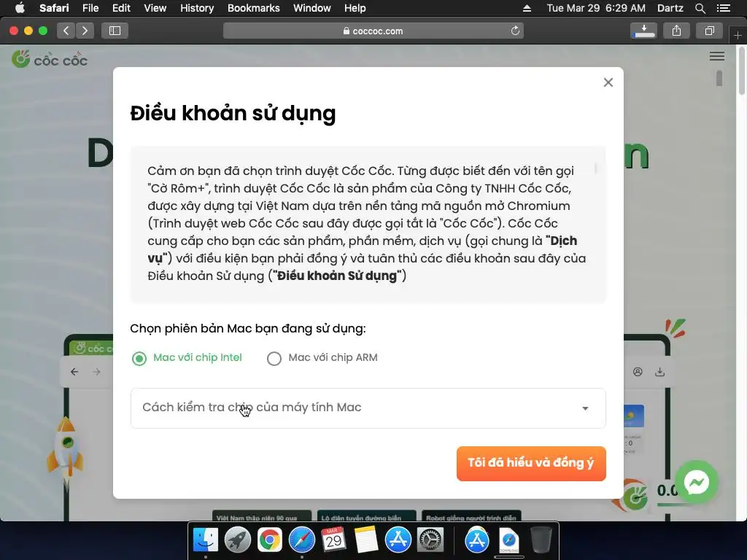Open the Applications folder stack in Dock
747x560 pixels.
click(x=477, y=540)
